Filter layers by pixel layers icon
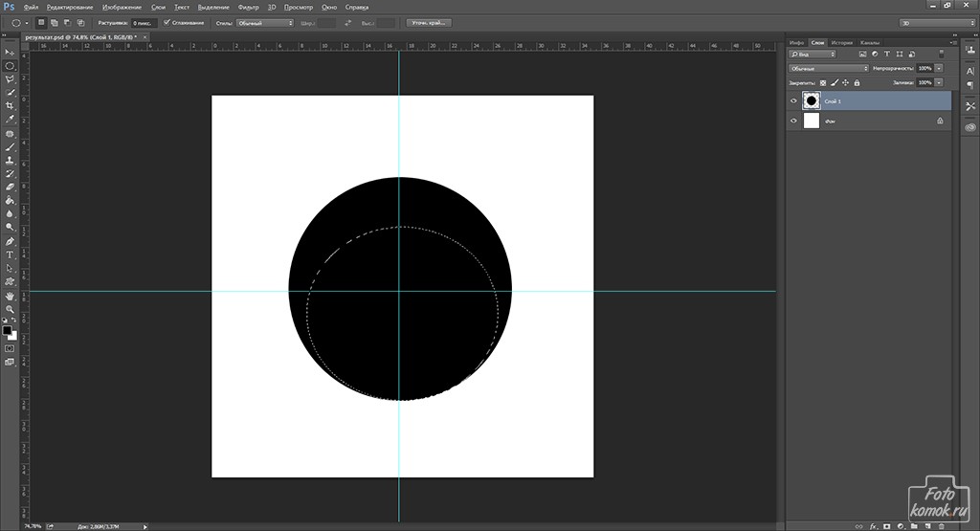This screenshot has width=980, height=531. click(862, 55)
